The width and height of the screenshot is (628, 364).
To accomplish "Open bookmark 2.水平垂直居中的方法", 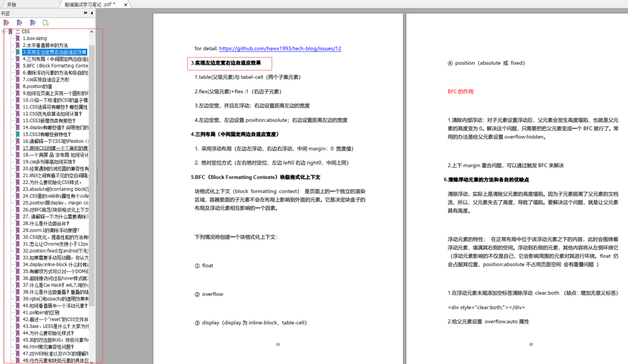I will click(45, 45).
